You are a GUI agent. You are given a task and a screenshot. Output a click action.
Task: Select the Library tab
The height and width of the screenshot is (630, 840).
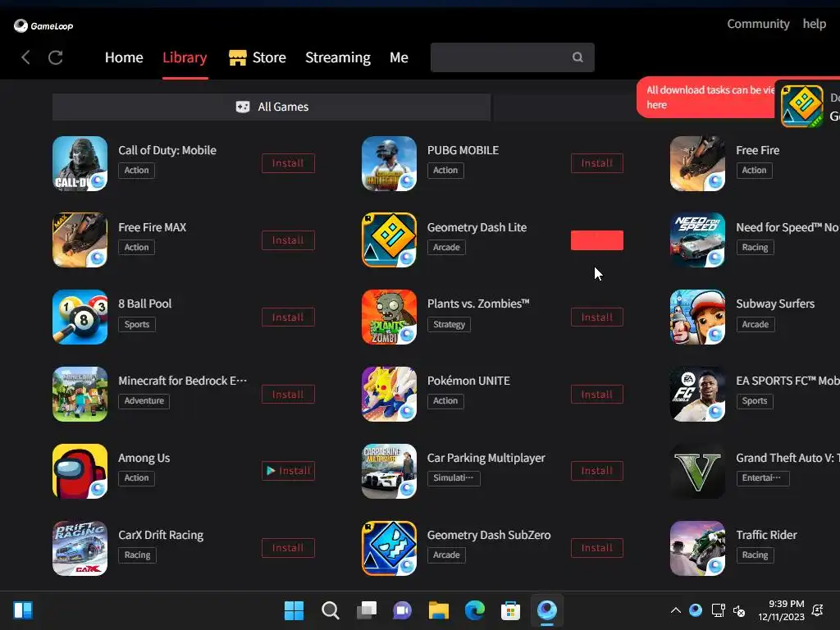pyautogui.click(x=185, y=57)
